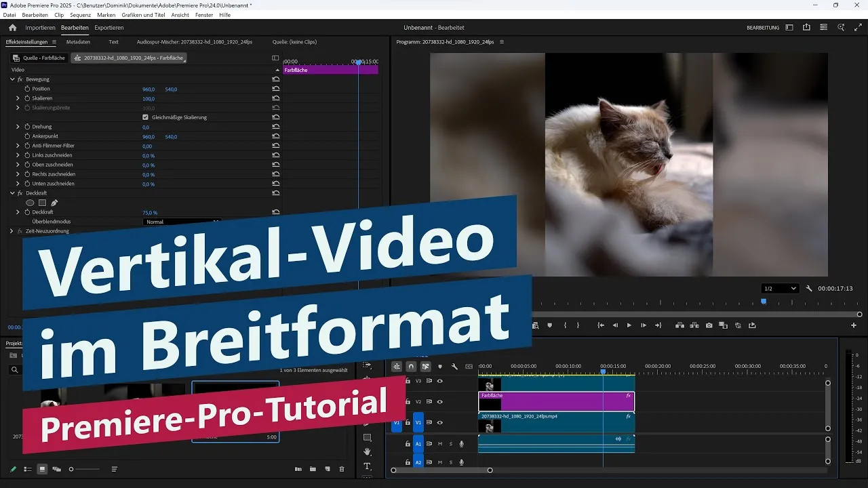Open the timeline wrench settings icon
Screen dimensions: 868x488
454,366
